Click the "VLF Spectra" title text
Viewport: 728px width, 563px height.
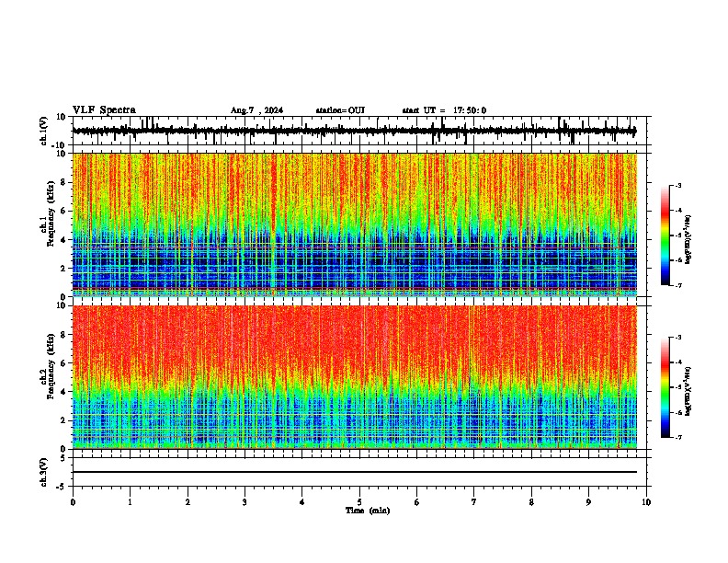(x=104, y=110)
